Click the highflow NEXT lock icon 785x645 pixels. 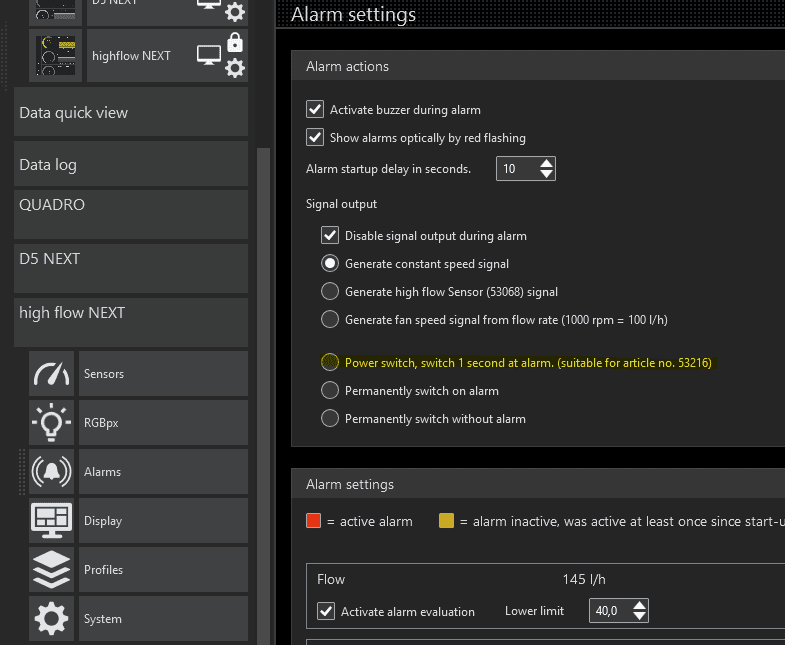tap(235, 43)
